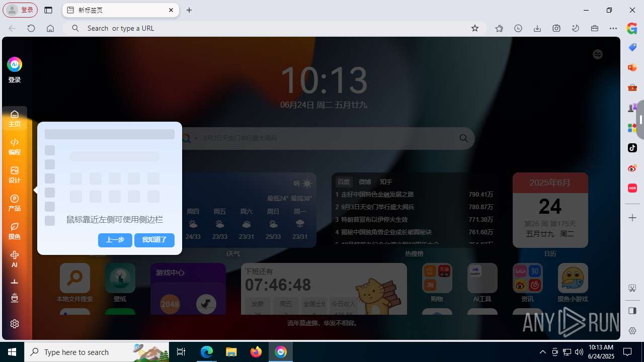Take a screenshot with camera icon
Image resolution: width=644 pixels, height=362 pixels.
pyautogui.click(x=556, y=28)
